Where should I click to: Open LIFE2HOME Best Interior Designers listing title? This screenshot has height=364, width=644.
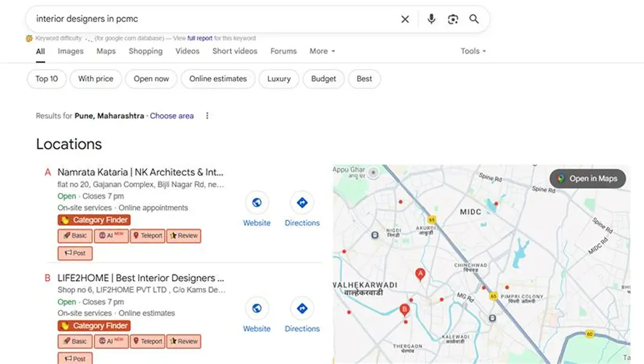pyautogui.click(x=141, y=278)
